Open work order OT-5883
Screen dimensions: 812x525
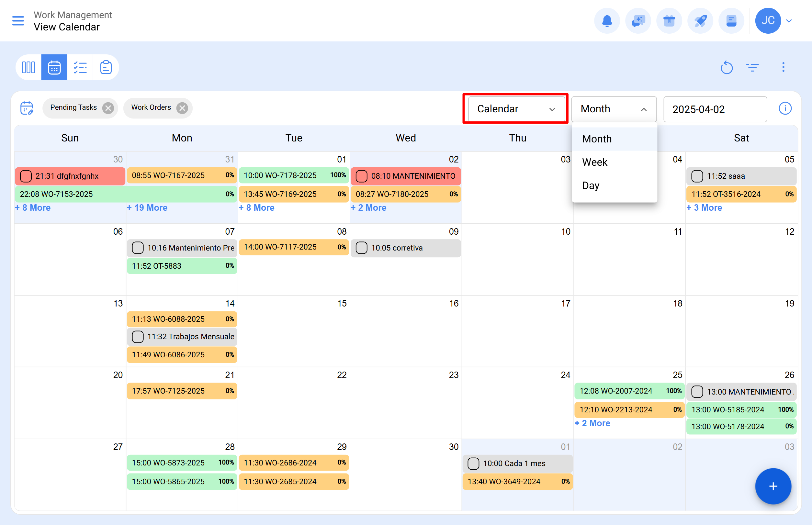(x=182, y=266)
